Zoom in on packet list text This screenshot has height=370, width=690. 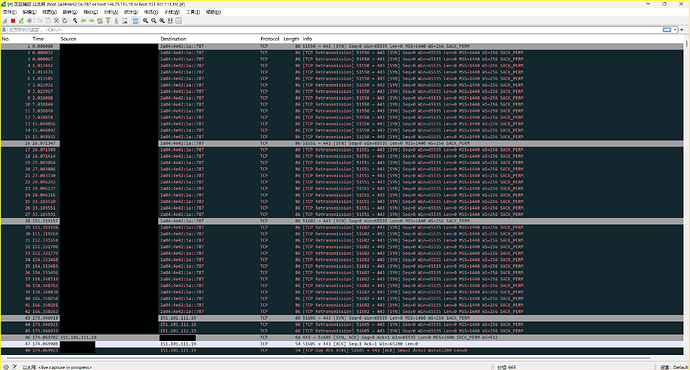pos(145,21)
